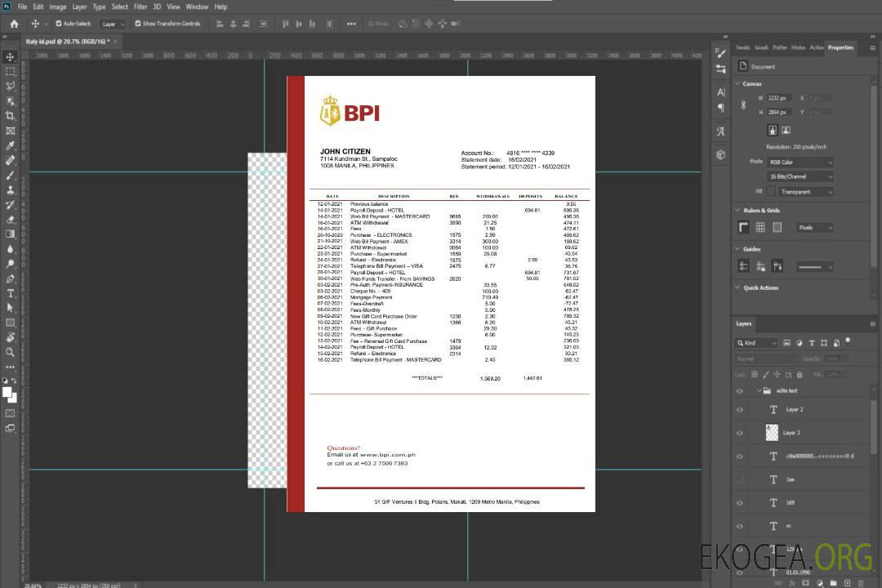The width and height of the screenshot is (882, 588).
Task: Collapse the Canvas section
Action: tap(738, 83)
